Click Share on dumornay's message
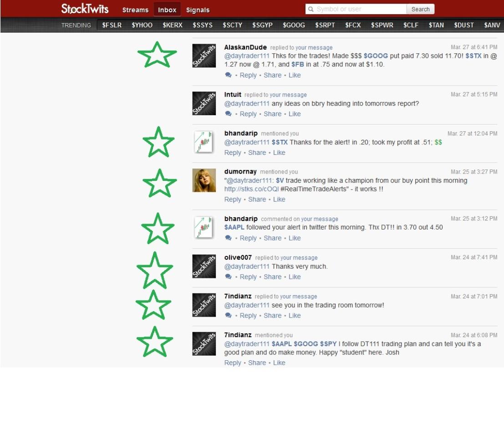504x425 pixels. 257,200
